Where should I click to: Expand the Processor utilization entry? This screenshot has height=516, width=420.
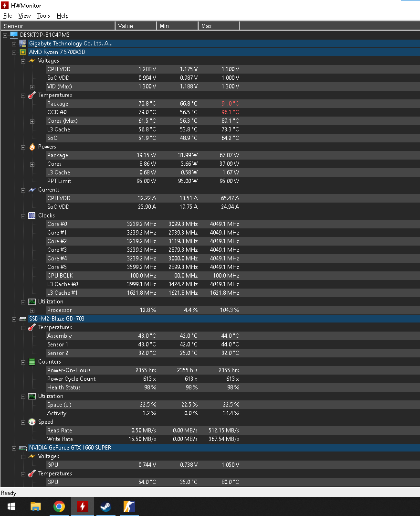[x=32, y=311]
